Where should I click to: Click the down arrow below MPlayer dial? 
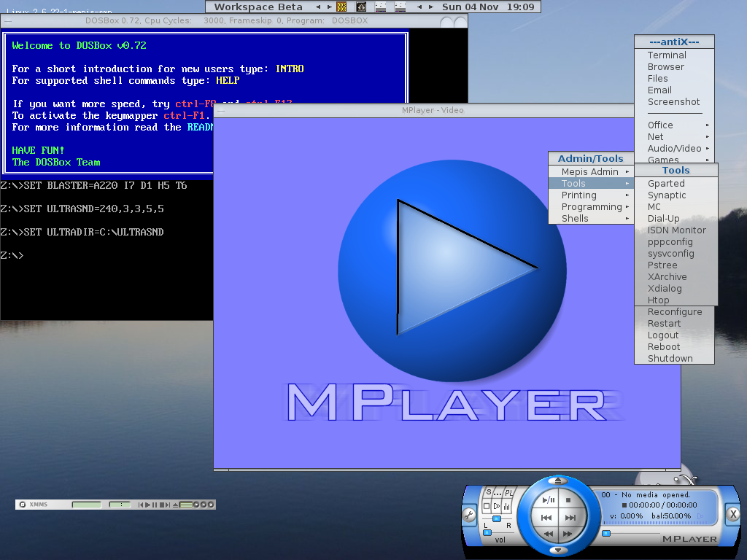559,550
